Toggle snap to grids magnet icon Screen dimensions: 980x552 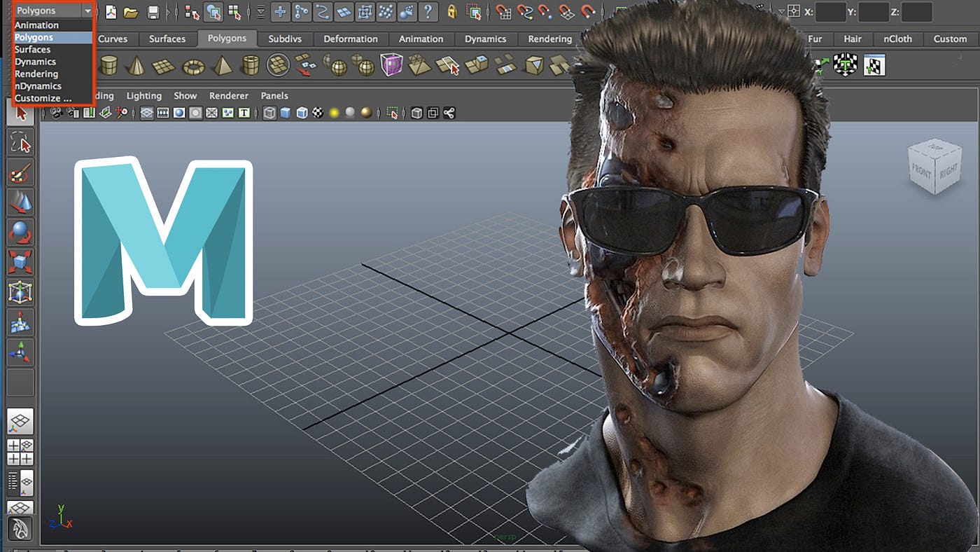504,12
